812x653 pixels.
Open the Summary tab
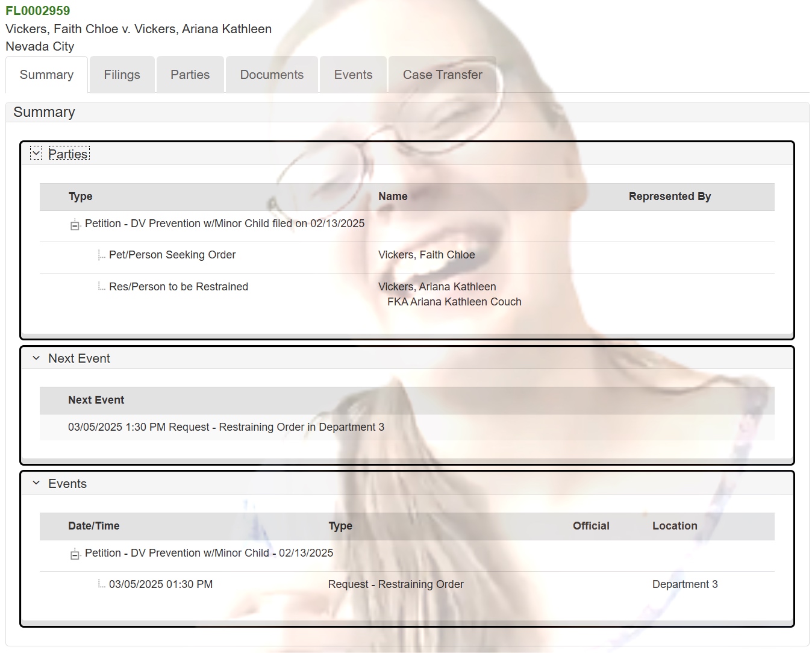pos(46,75)
